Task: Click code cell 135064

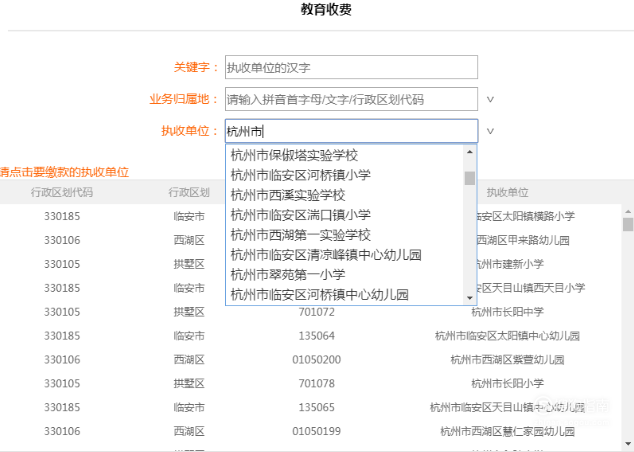Action: 317,336
